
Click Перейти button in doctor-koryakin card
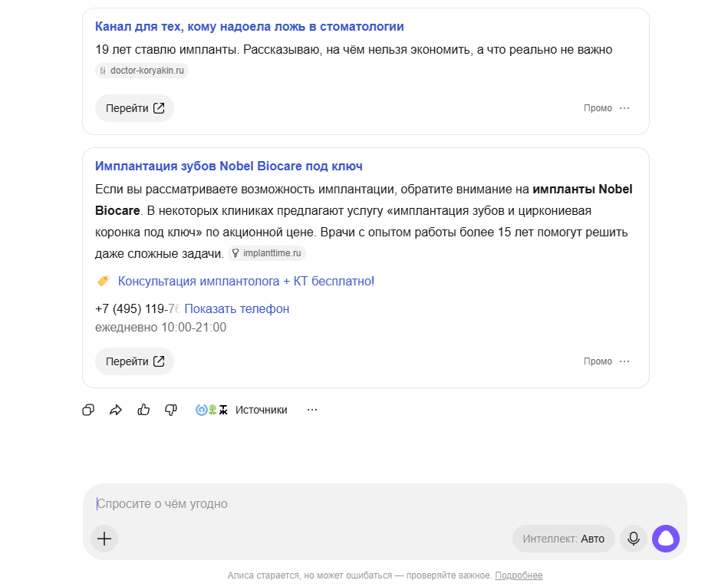135,108
